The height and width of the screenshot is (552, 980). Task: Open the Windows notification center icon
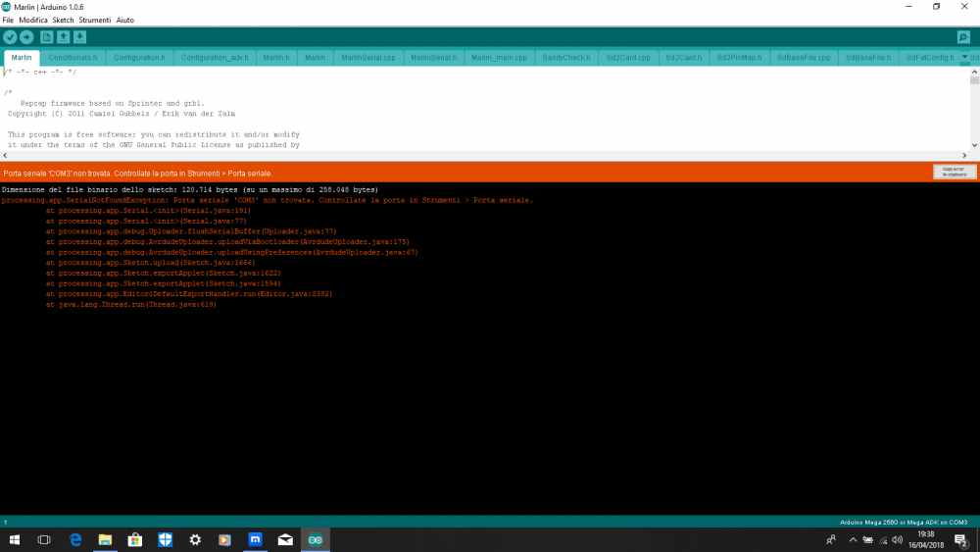point(960,539)
